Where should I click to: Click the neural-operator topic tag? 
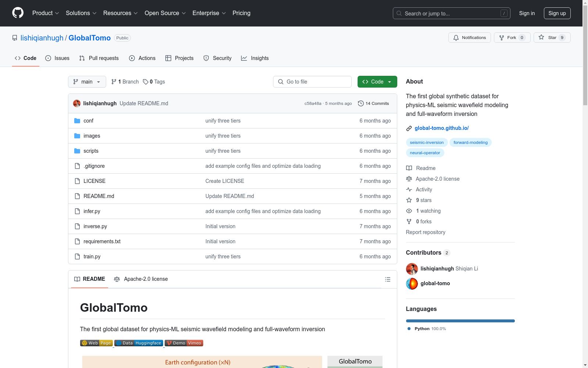(x=425, y=153)
